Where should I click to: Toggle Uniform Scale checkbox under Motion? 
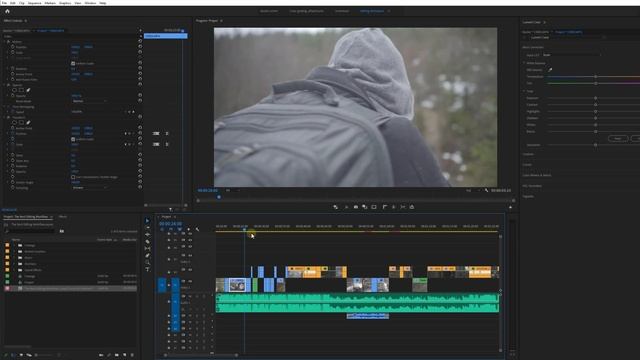[x=73, y=63]
